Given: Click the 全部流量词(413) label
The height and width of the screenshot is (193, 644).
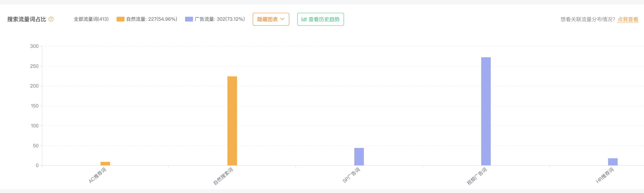Looking at the screenshot, I should coord(91,19).
